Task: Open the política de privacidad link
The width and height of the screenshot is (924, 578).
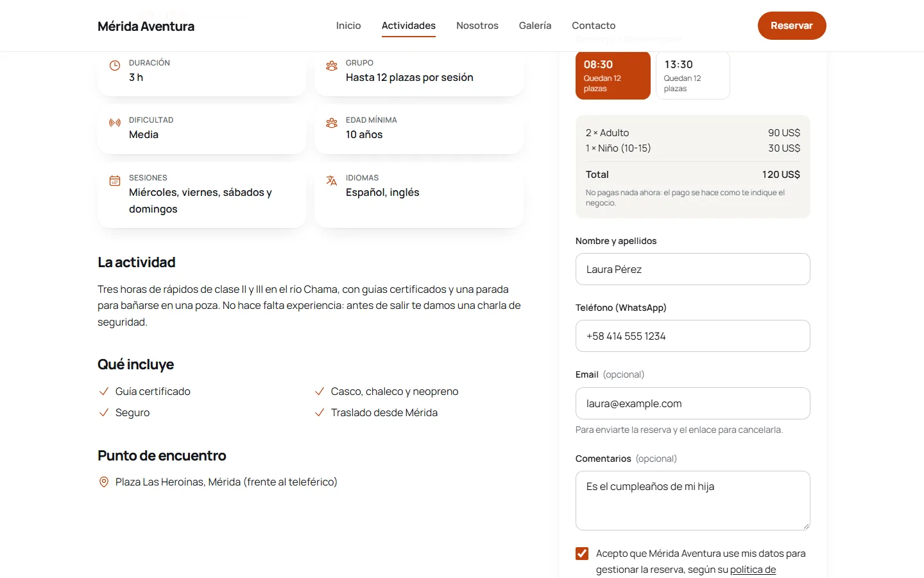Action: (x=753, y=570)
